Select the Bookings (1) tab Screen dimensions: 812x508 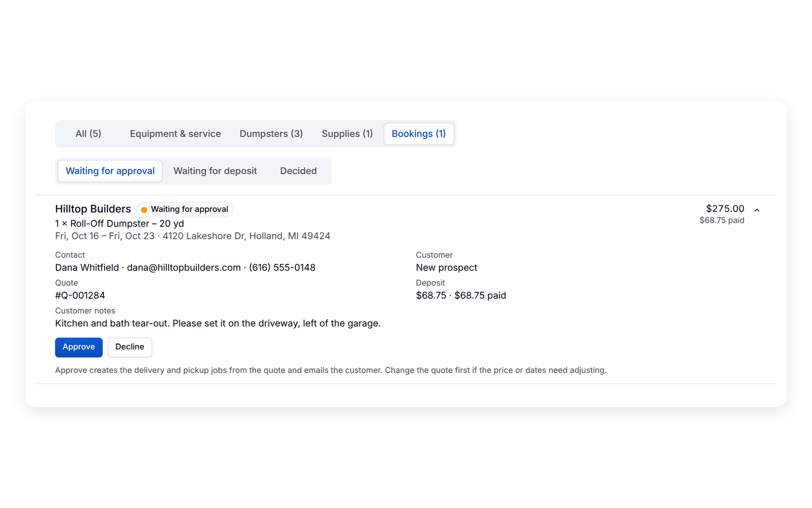click(x=419, y=134)
